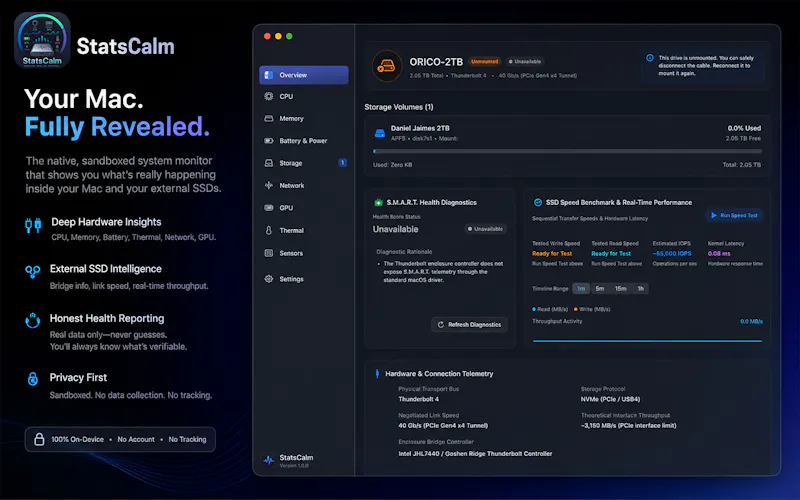800x500 pixels.
Task: Click the Refresh Diagnostics button
Action: coord(469,324)
